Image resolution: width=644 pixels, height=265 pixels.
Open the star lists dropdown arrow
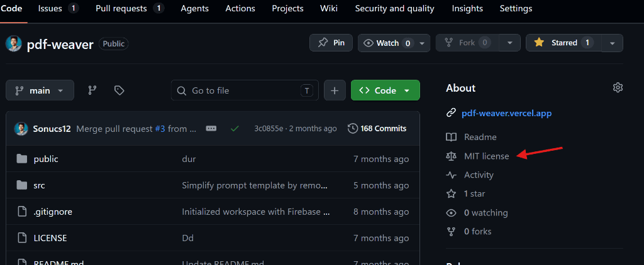point(613,43)
